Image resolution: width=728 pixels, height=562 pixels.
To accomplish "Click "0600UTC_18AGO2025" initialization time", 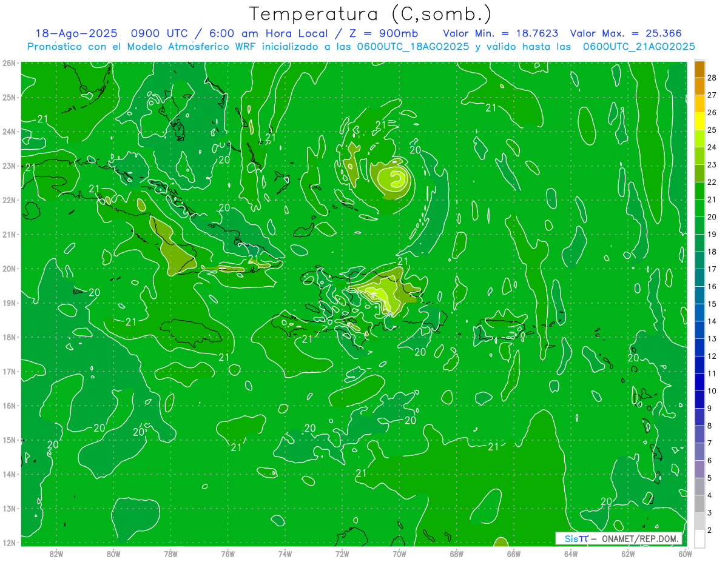I will (413, 47).
